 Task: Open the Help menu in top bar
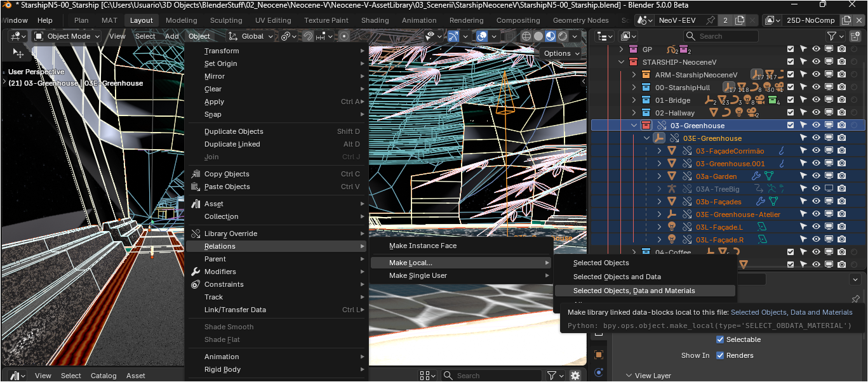pyautogui.click(x=44, y=20)
